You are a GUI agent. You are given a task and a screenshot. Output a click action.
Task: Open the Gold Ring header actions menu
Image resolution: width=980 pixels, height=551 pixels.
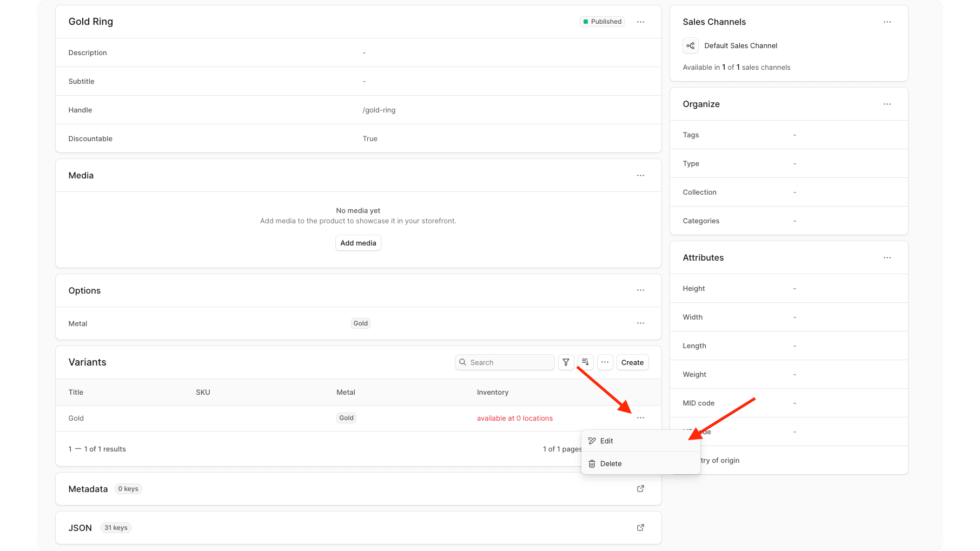click(x=640, y=22)
